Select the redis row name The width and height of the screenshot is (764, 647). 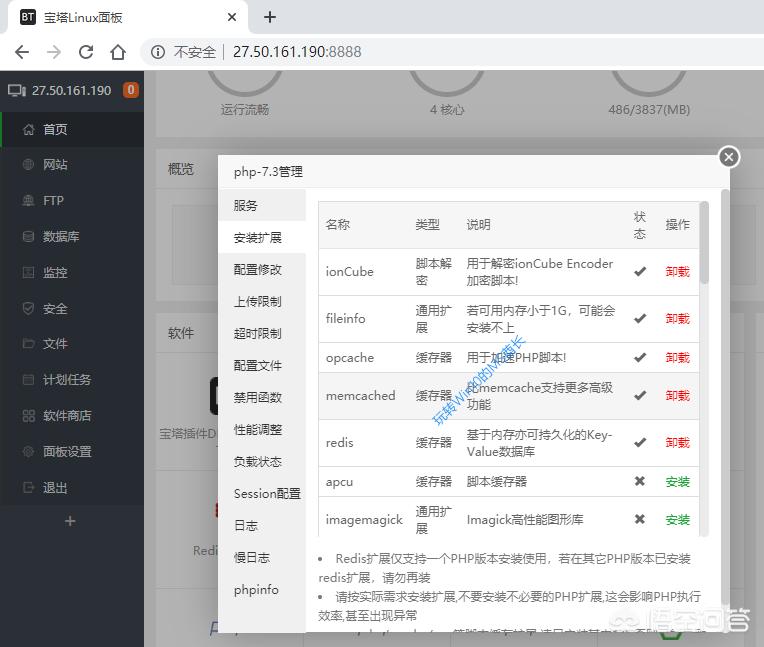[340, 442]
